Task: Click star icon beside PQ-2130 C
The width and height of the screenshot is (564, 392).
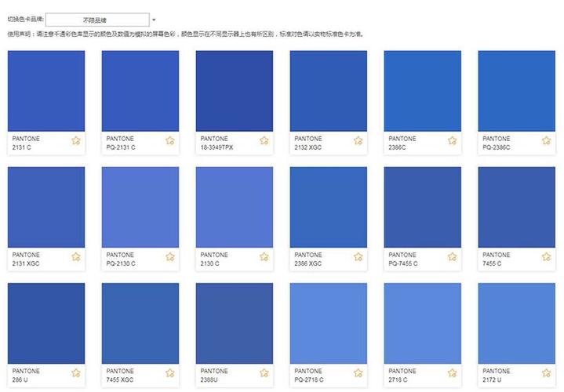Action: 170,257
